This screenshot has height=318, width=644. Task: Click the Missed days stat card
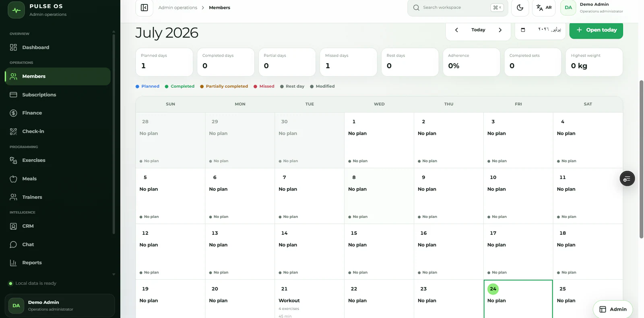349,62
